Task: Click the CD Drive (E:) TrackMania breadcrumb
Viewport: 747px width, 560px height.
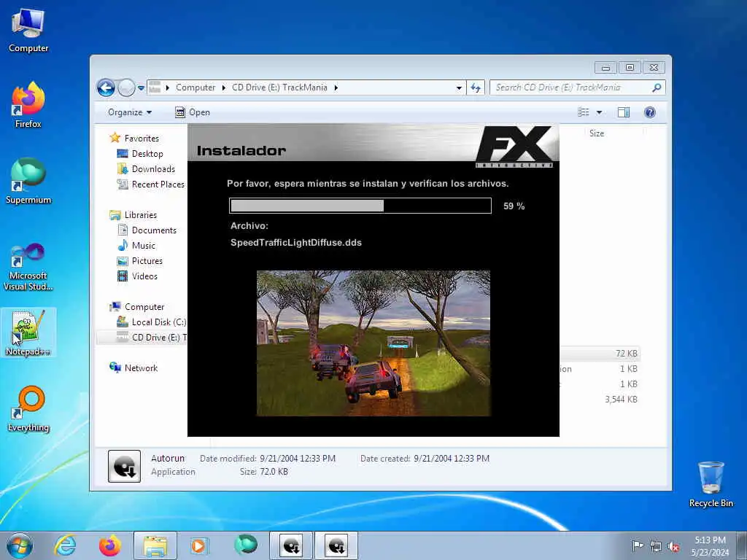Action: click(279, 87)
